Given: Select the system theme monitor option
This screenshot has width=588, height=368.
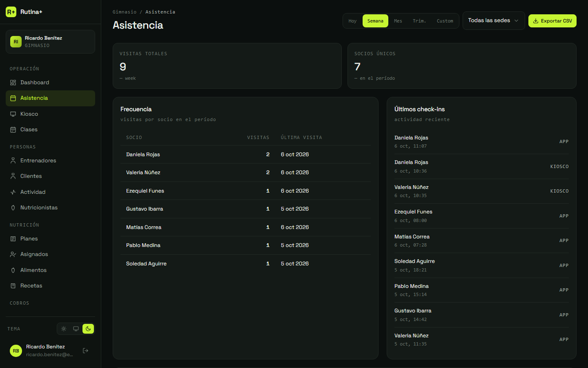Looking at the screenshot, I should 76,329.
